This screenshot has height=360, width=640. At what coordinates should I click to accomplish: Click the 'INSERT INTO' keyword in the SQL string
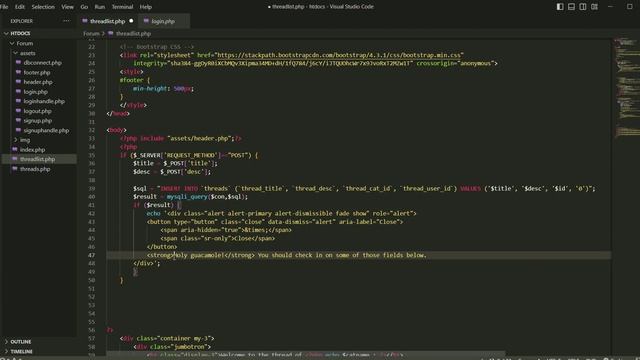179,189
